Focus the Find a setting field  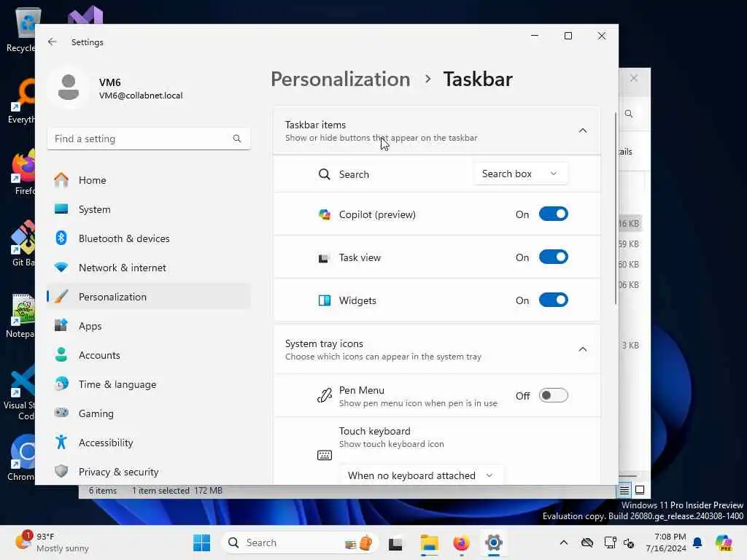(149, 139)
